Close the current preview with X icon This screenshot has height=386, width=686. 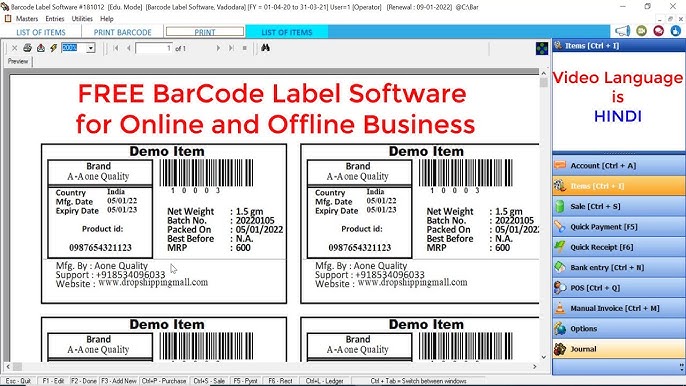click(14, 48)
